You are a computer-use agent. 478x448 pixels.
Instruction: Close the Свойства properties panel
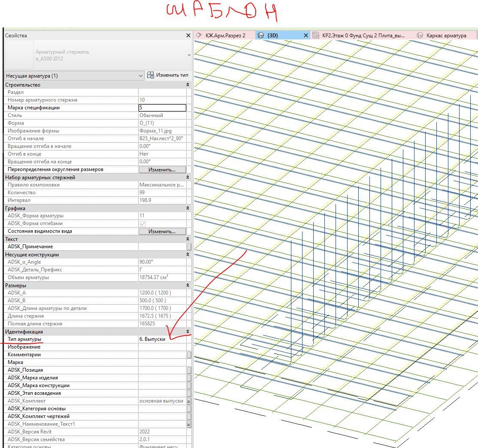[x=188, y=36]
